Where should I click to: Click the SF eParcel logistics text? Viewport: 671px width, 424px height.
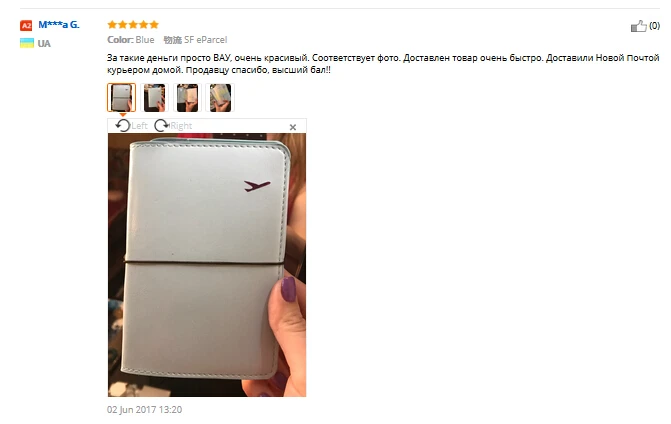tap(205, 40)
